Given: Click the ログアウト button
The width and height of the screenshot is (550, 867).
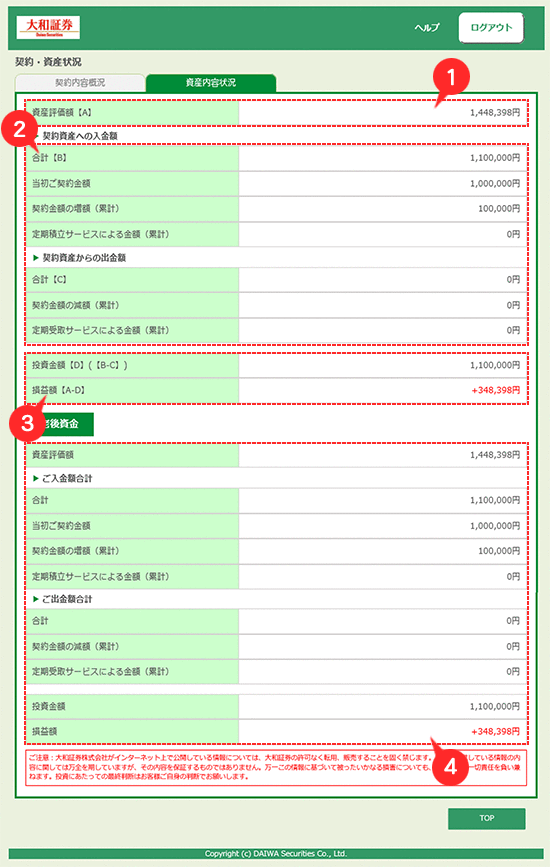Looking at the screenshot, I should click(x=491, y=27).
